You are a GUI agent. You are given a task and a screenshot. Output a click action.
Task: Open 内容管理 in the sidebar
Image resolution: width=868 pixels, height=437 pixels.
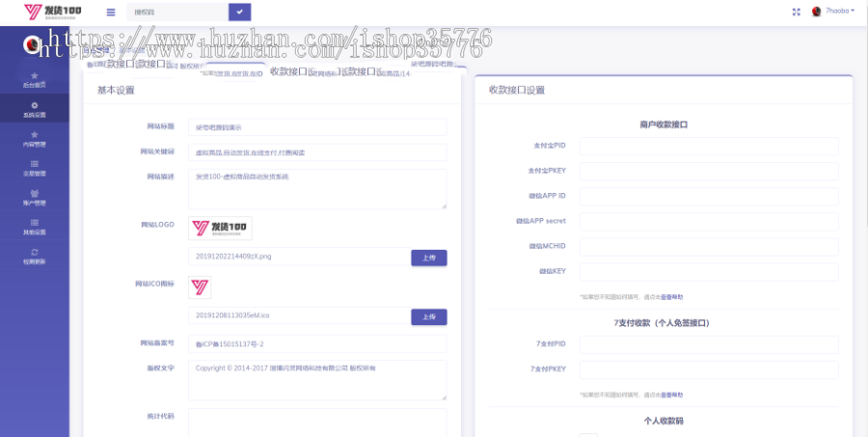pos(35,139)
